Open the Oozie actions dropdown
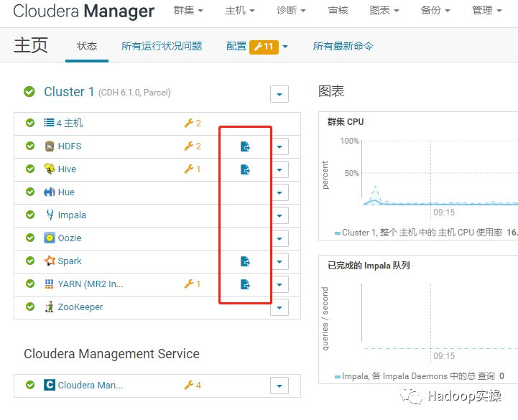 coord(279,238)
